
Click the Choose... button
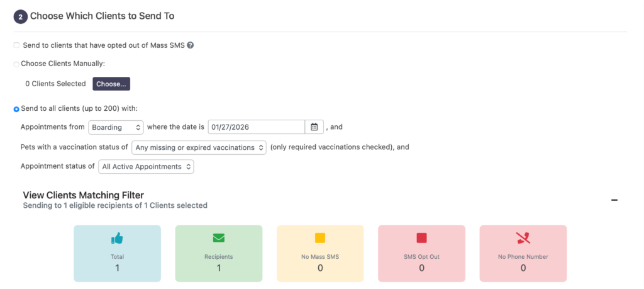[x=111, y=84]
